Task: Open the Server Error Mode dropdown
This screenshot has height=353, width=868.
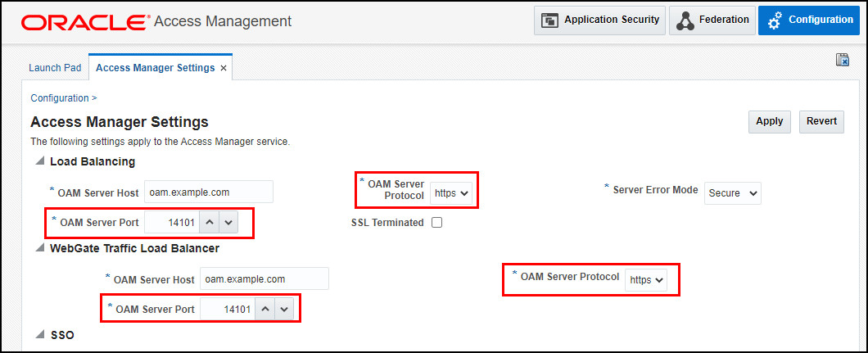Action: pyautogui.click(x=732, y=193)
